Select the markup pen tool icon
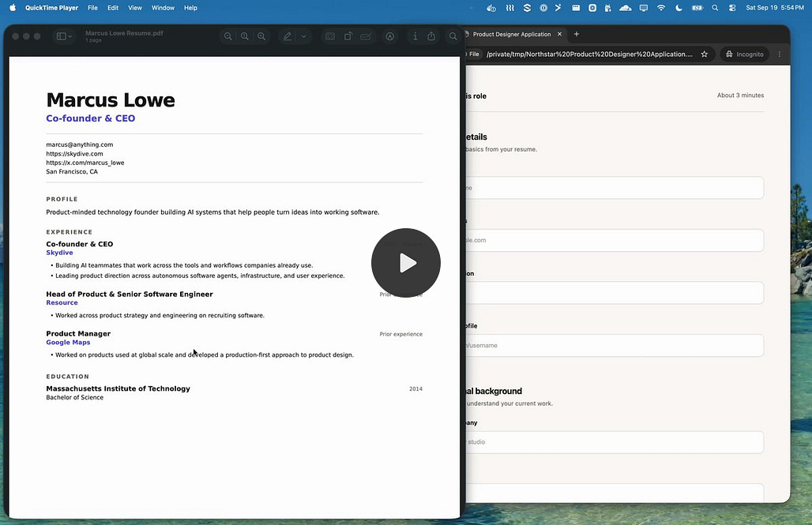This screenshot has height=525, width=812. pyautogui.click(x=287, y=36)
